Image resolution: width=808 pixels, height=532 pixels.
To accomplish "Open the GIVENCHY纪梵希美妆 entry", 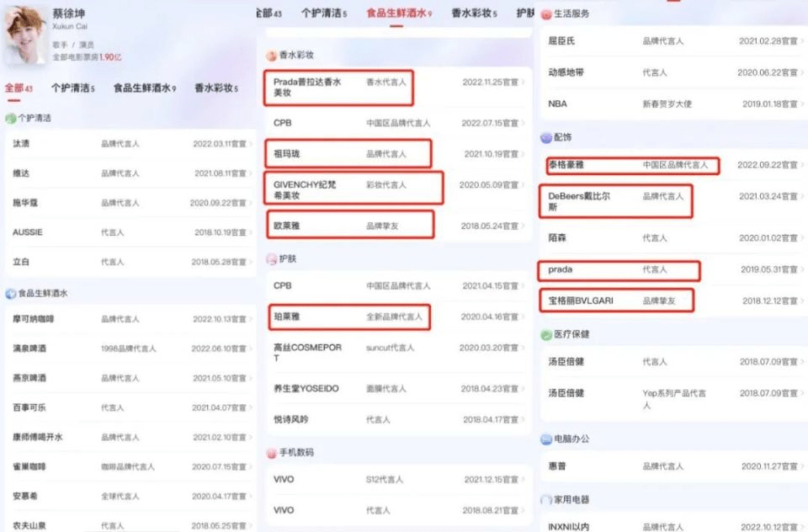I will tap(399, 189).
